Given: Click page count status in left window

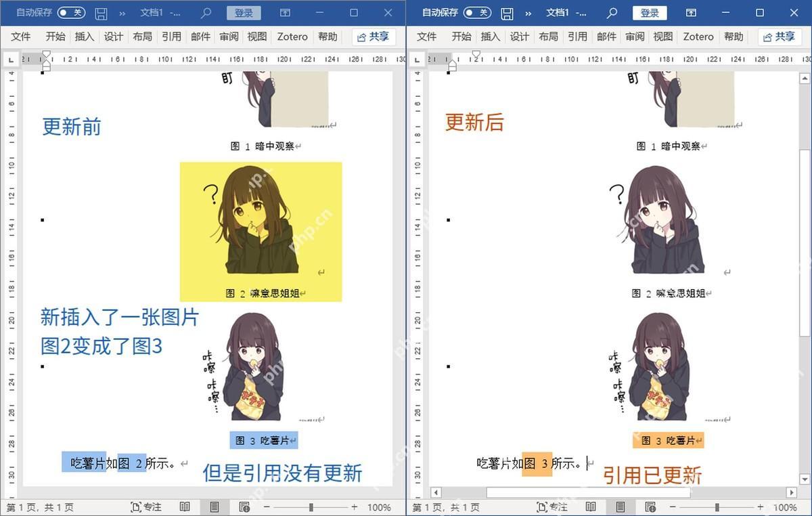Looking at the screenshot, I should pos(40,507).
